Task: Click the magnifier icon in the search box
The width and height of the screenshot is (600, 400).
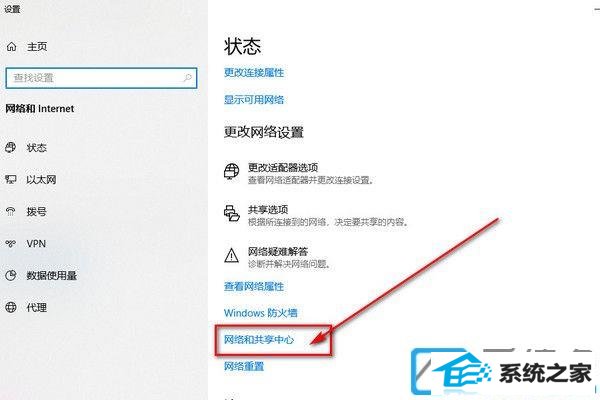Action: (x=188, y=78)
